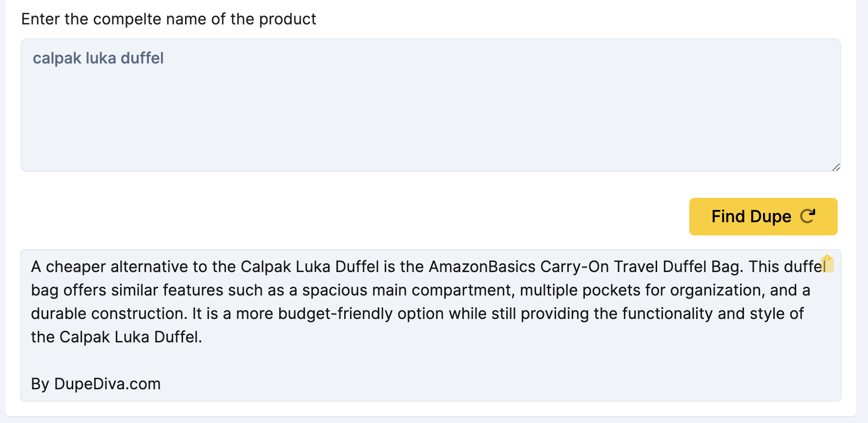Screen dimensions: 868x423
Task: Click the textarea resize handle corner
Action: coord(836,167)
